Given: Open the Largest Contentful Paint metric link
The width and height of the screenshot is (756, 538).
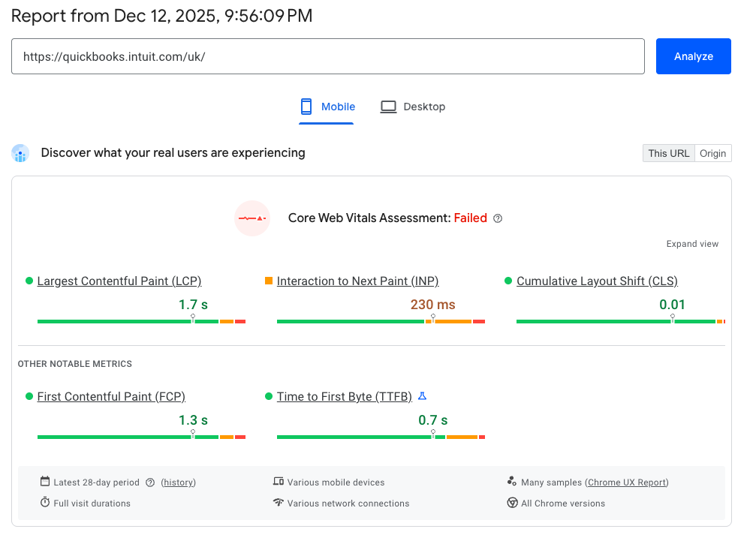Looking at the screenshot, I should 119,281.
